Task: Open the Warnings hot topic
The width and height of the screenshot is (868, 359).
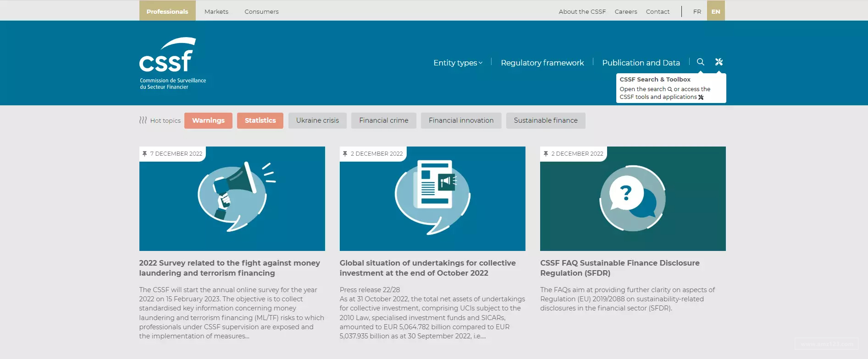Action: point(208,120)
